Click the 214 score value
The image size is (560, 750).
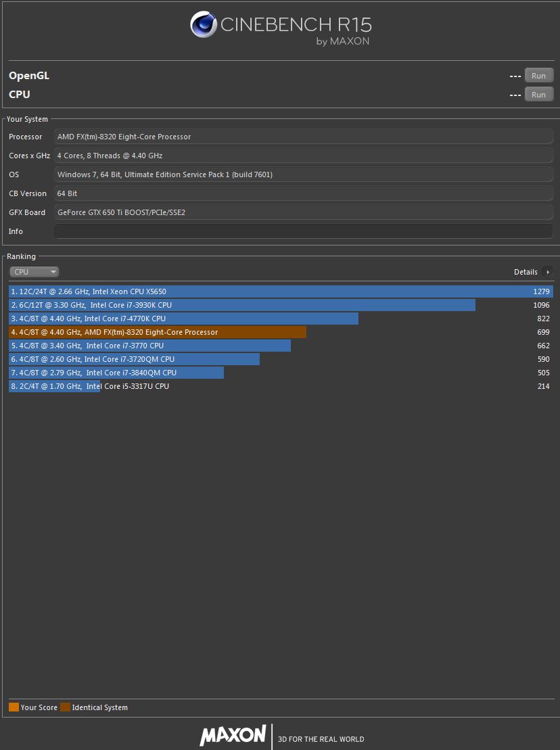543,386
